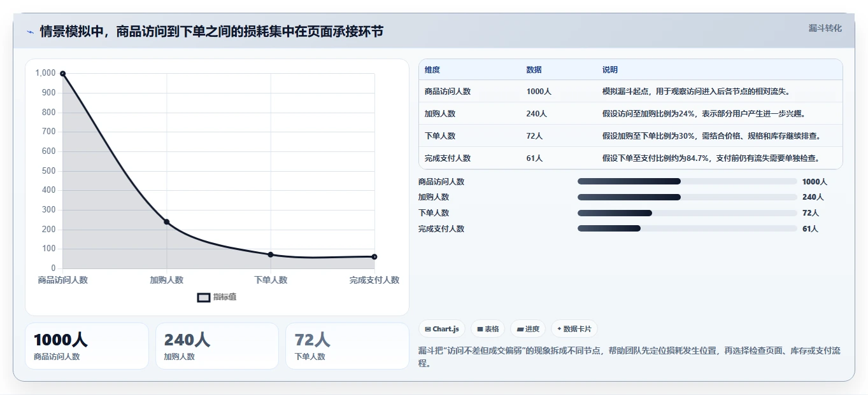
Task: Click the footer paragraph starting 漏斗把
Action: click(x=629, y=357)
